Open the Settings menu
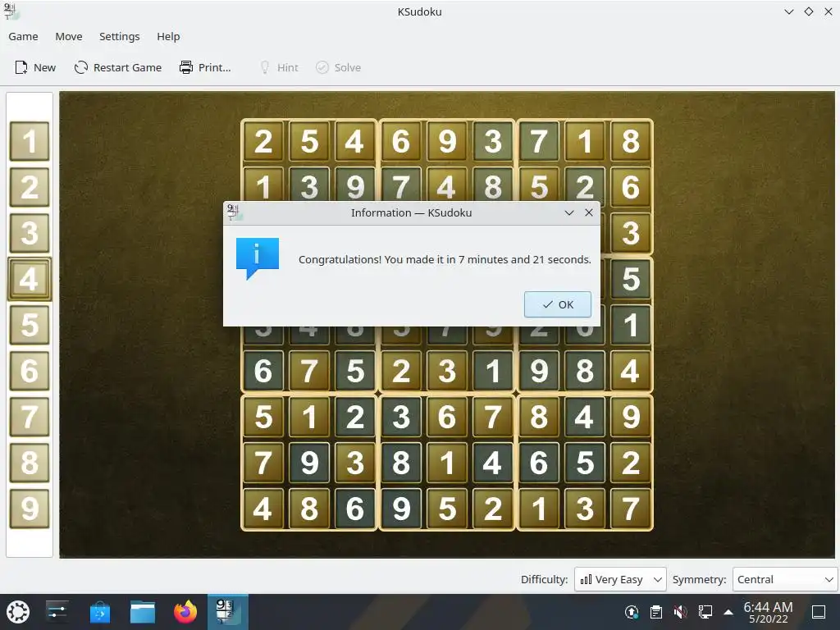 point(120,36)
